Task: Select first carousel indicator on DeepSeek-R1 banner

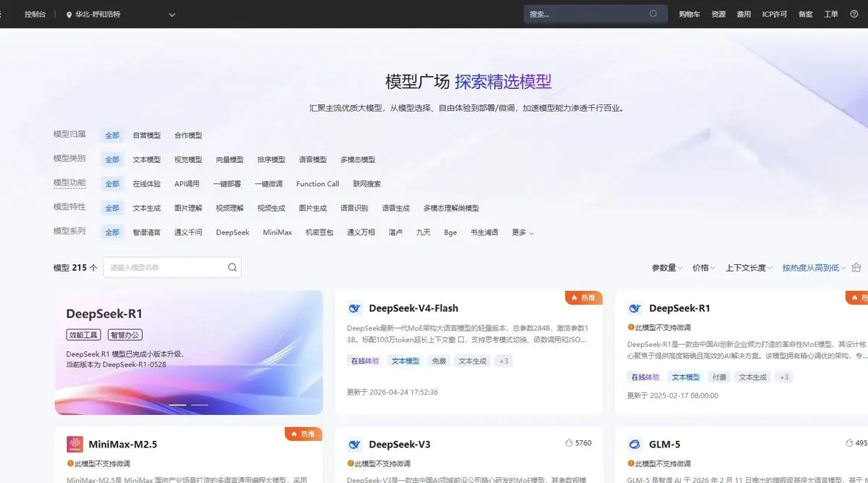Action: tap(177, 405)
